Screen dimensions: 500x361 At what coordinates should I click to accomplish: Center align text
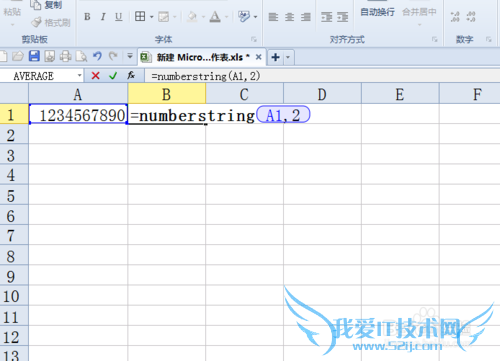point(289,17)
